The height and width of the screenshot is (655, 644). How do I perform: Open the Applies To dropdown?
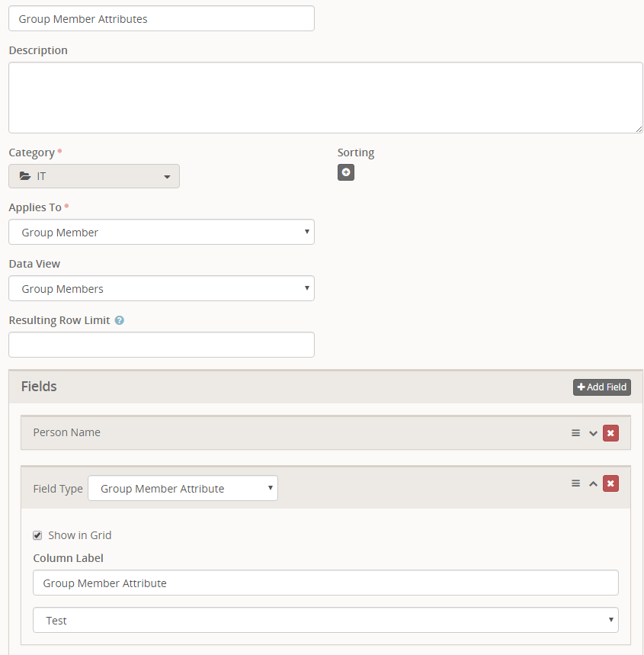tap(161, 233)
